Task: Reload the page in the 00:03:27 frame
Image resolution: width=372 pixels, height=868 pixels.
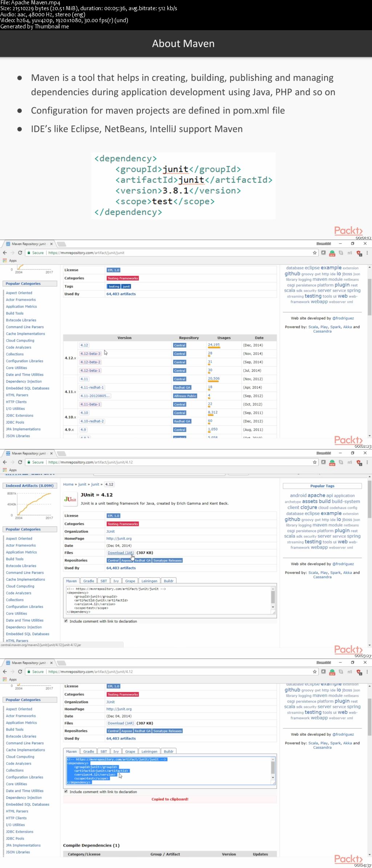Action: click(x=20, y=462)
